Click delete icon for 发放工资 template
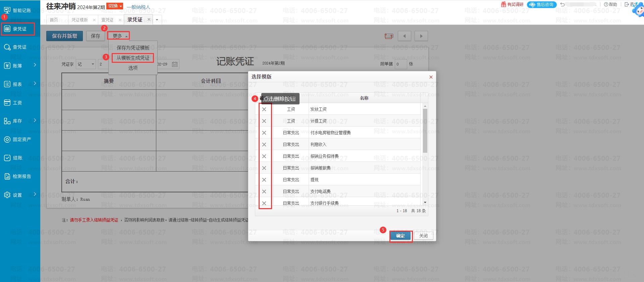This screenshot has width=644, height=282. (264, 109)
